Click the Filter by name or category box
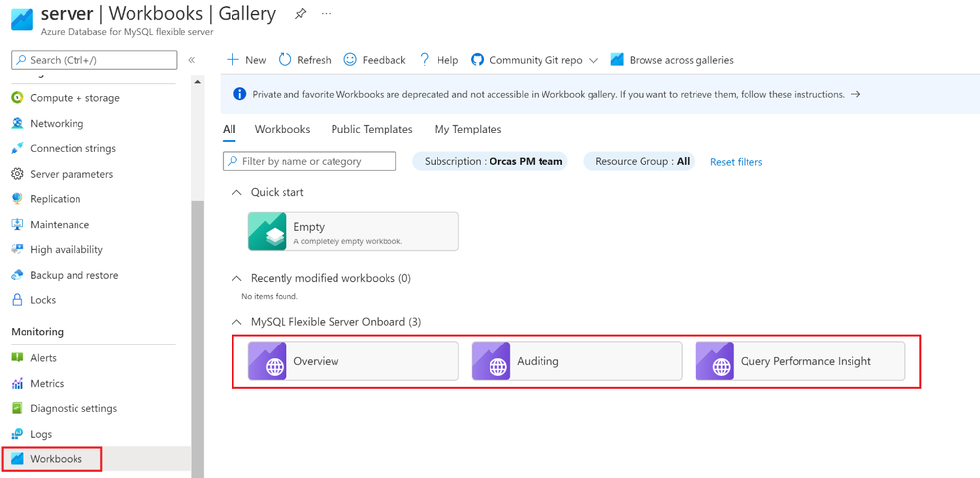Screen dimensions: 980x478 point(309,161)
